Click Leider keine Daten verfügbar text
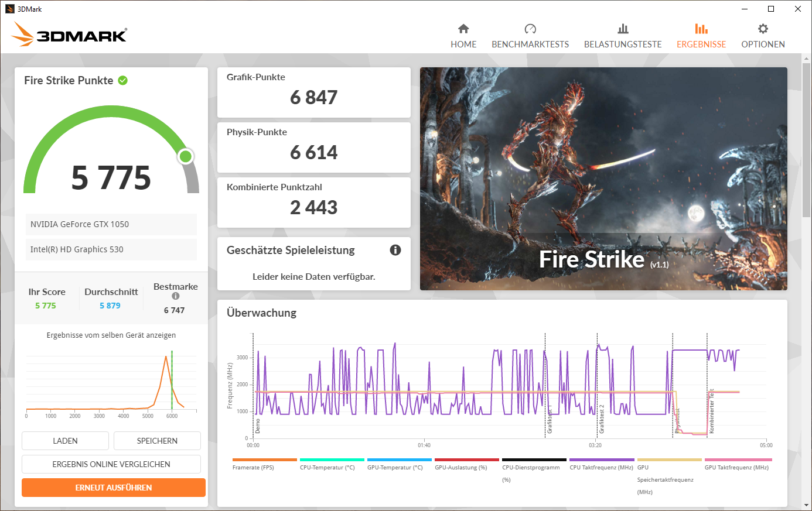Viewport: 812px width, 511px height. [314, 277]
